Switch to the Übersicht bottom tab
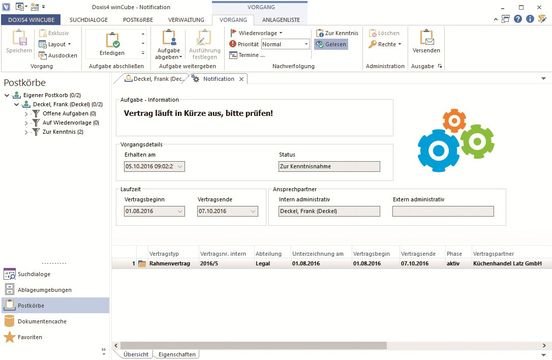552x360 pixels. point(136,354)
